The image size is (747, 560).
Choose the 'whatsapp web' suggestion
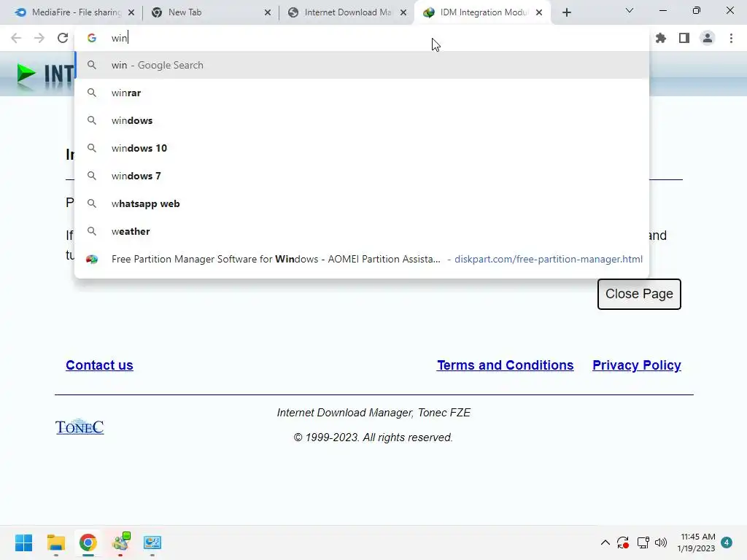362,203
